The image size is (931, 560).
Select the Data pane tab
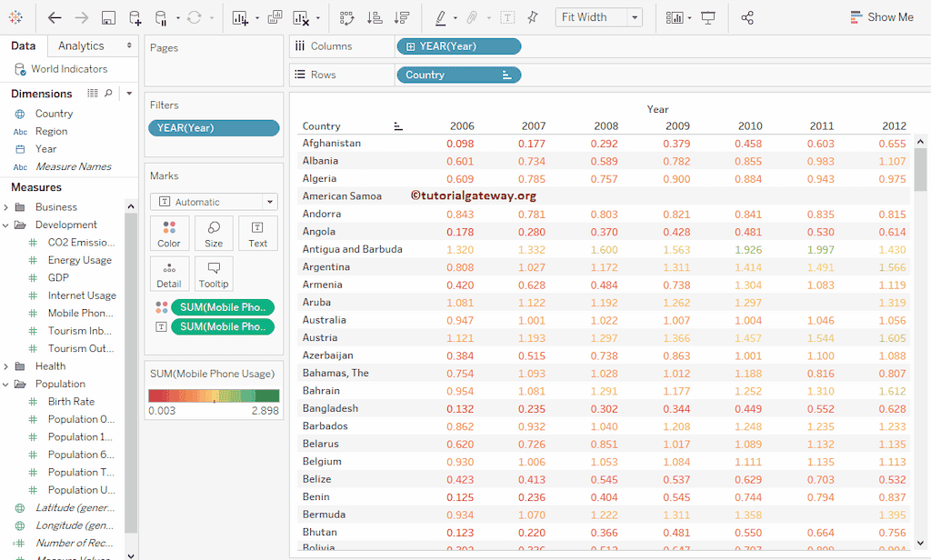coord(24,45)
